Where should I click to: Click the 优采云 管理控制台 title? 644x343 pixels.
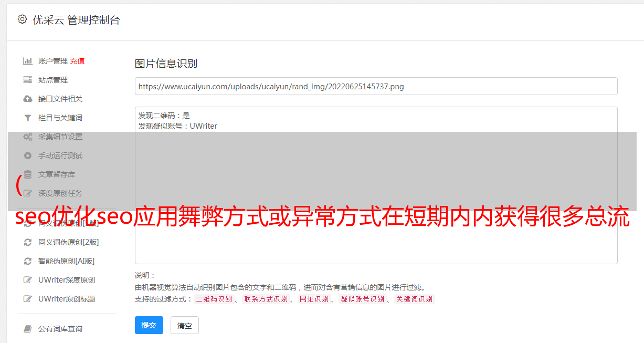point(76,20)
